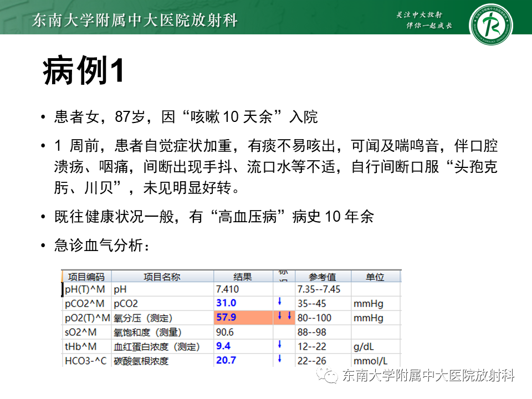Click item name 碳酸氢根浓度

point(141,361)
